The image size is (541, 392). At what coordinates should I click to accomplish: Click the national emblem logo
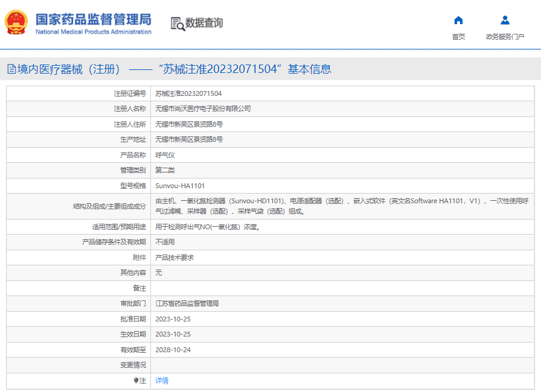(x=16, y=23)
